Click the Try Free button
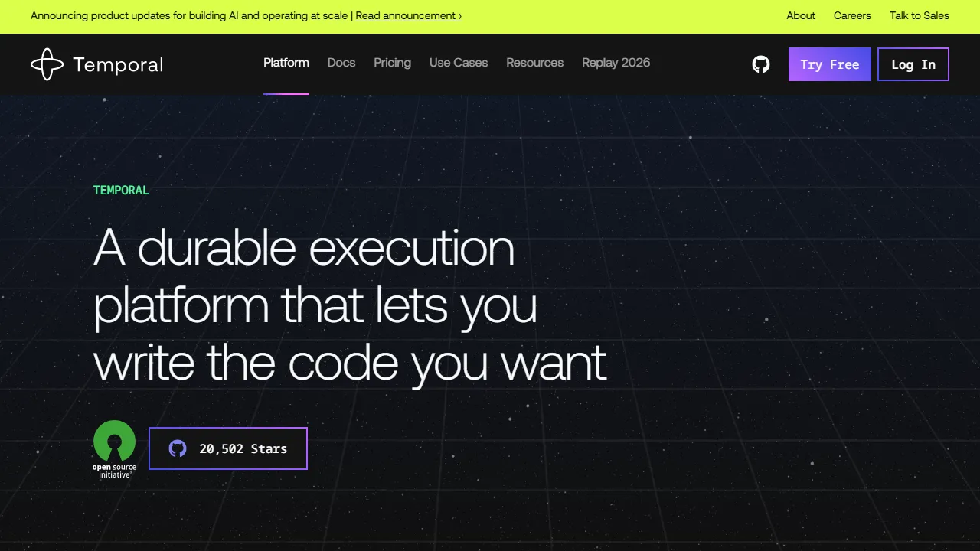The image size is (980, 551). pyautogui.click(x=830, y=64)
